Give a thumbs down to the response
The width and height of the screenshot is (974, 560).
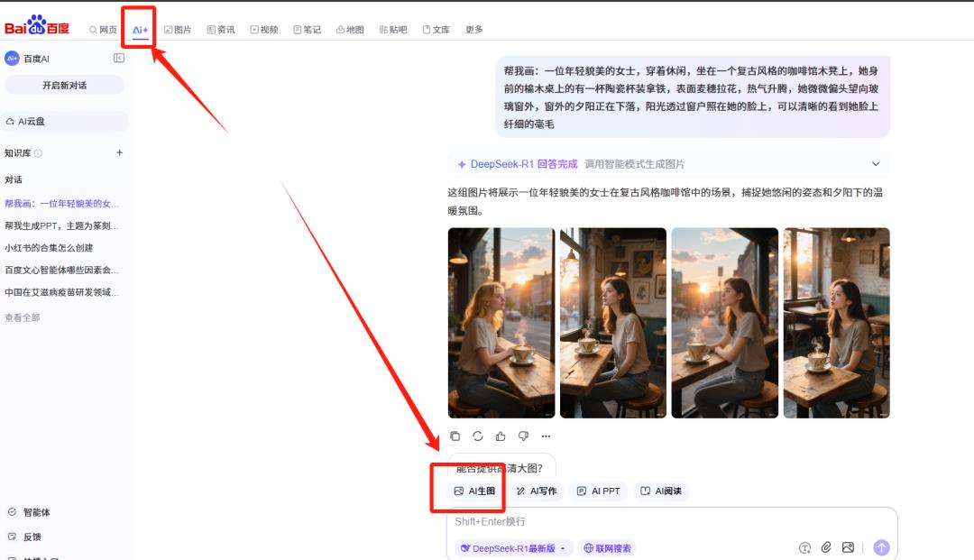coord(523,436)
